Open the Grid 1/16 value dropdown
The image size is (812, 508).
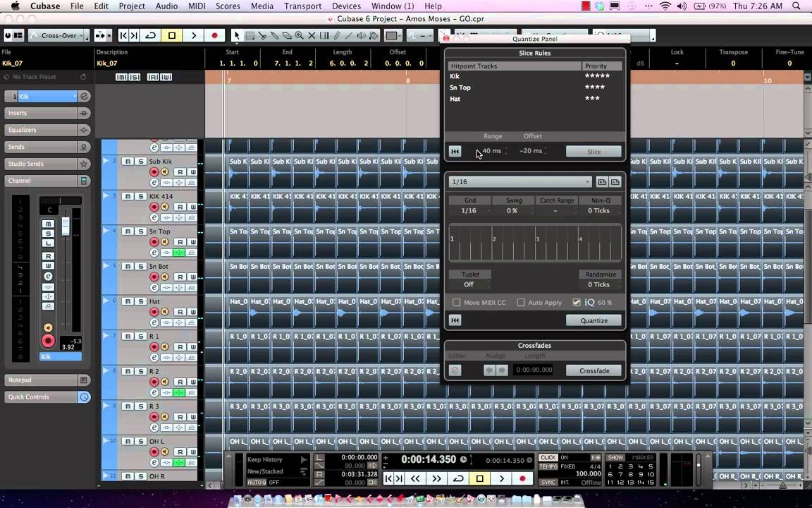(469, 210)
